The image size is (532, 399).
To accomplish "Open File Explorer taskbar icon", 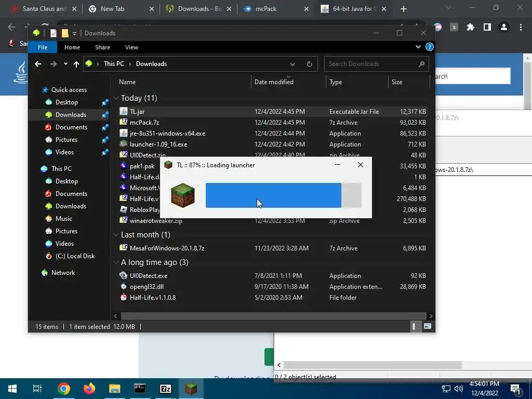I will (x=115, y=389).
